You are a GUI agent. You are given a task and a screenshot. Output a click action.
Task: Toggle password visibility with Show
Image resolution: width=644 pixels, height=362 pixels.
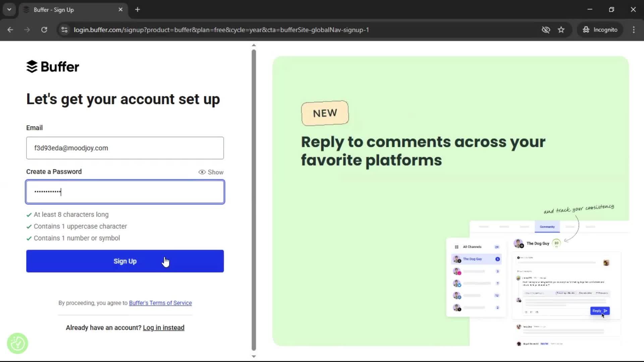(x=211, y=172)
